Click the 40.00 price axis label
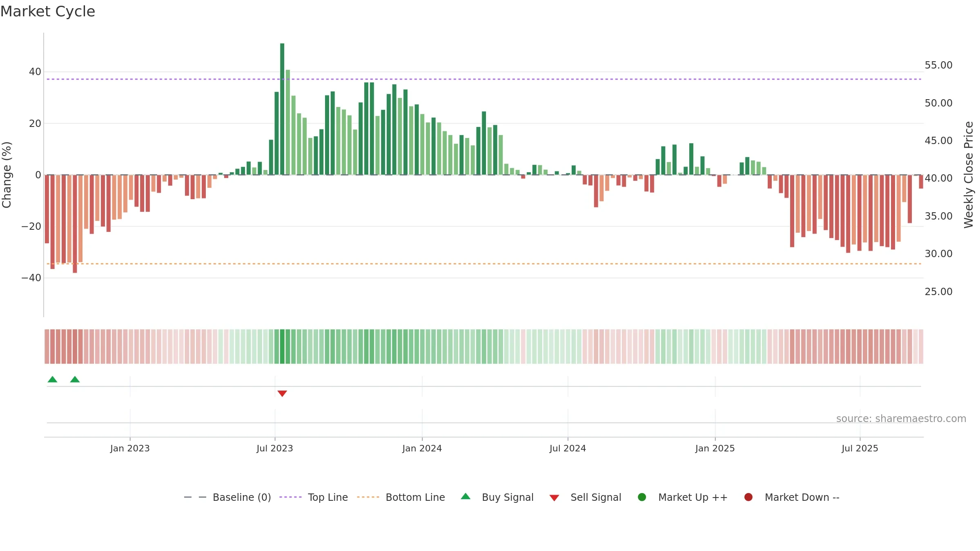980x551 pixels. coord(939,178)
